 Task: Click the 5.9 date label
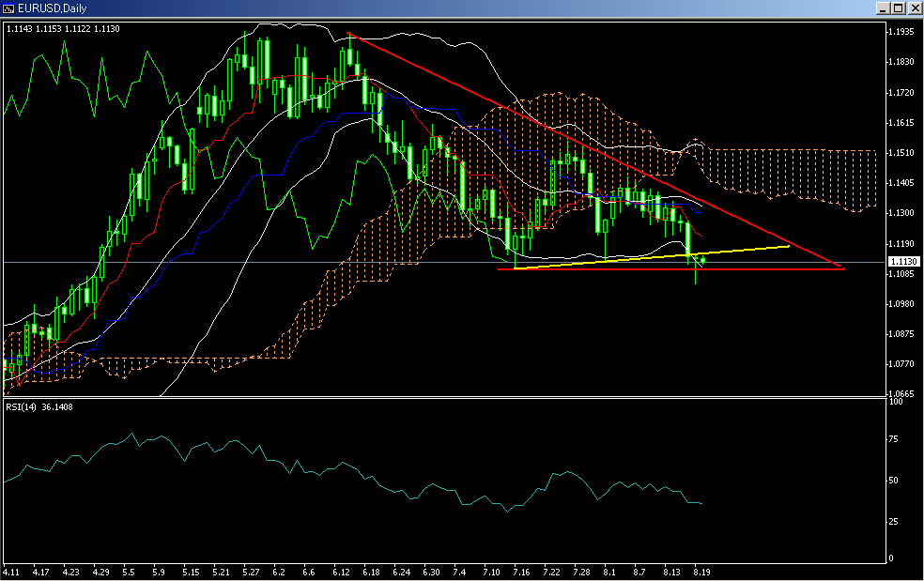(159, 573)
